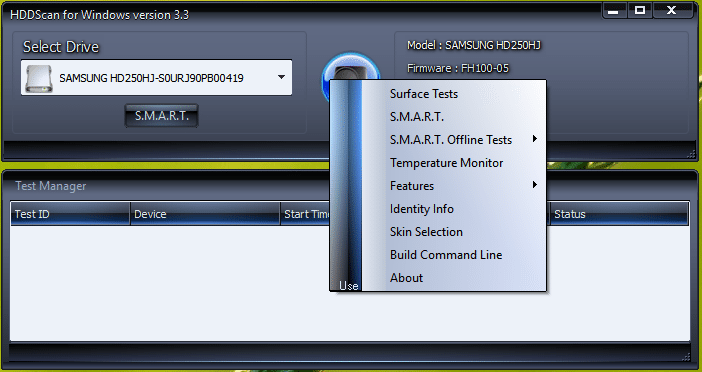Click the round blue drive tasks button
The image size is (702, 372).
pos(351,67)
